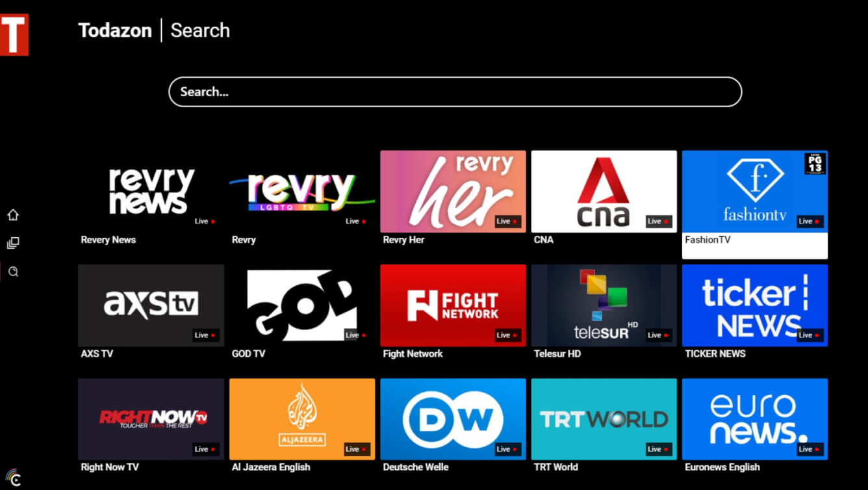The width and height of the screenshot is (868, 490).
Task: Open the AXS TV channel thumbnail
Action: pos(151,305)
